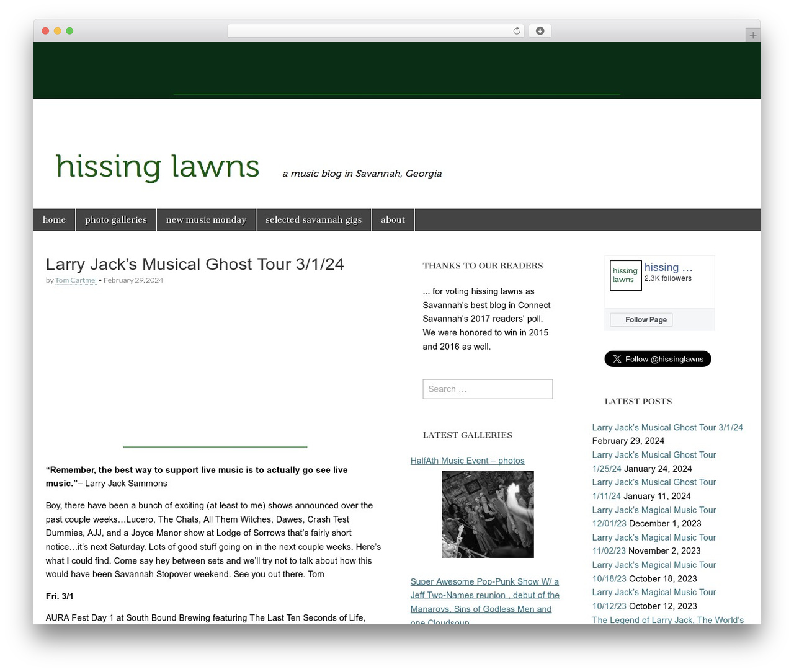Click the LATEST POSTS heading

pos(638,402)
